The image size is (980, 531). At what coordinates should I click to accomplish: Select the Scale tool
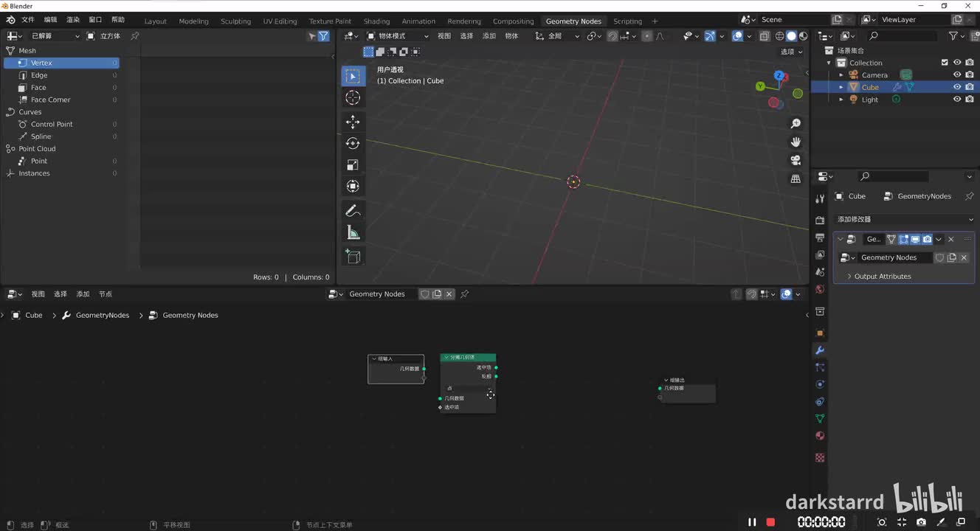pyautogui.click(x=353, y=165)
